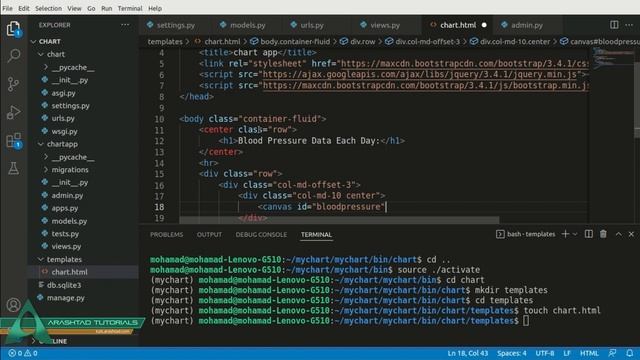Screen dimensions: 640x360
Task: Collapse the CHART root folder
Action: pyautogui.click(x=33, y=42)
